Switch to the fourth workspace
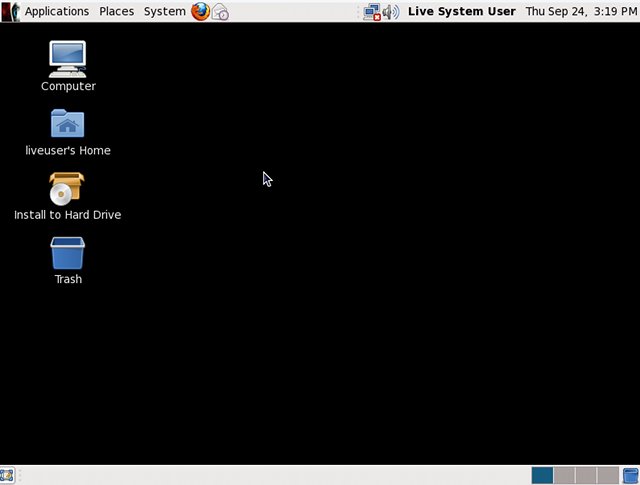640x485 pixels. pyautogui.click(x=608, y=476)
